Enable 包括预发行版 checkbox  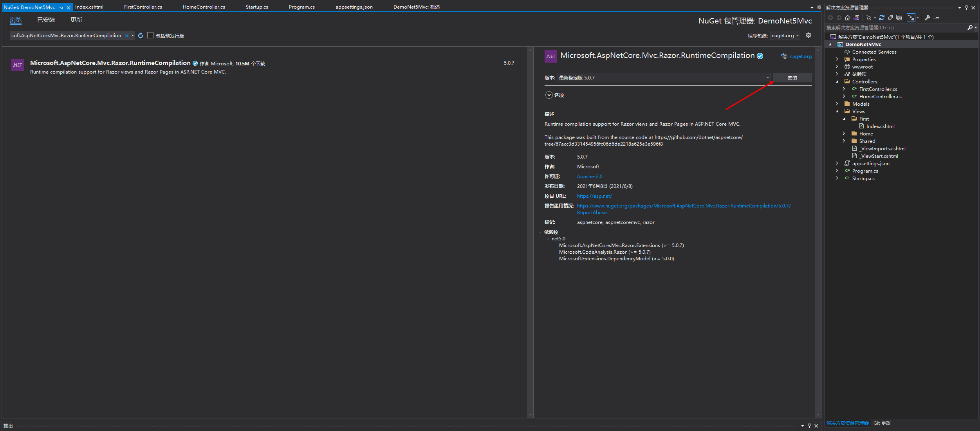tap(150, 35)
